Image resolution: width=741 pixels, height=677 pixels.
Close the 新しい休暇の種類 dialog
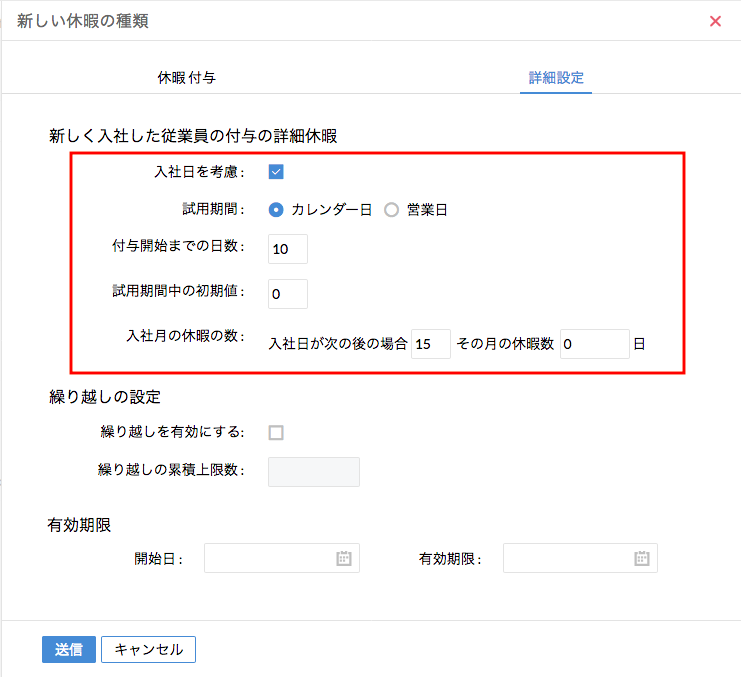tap(715, 21)
